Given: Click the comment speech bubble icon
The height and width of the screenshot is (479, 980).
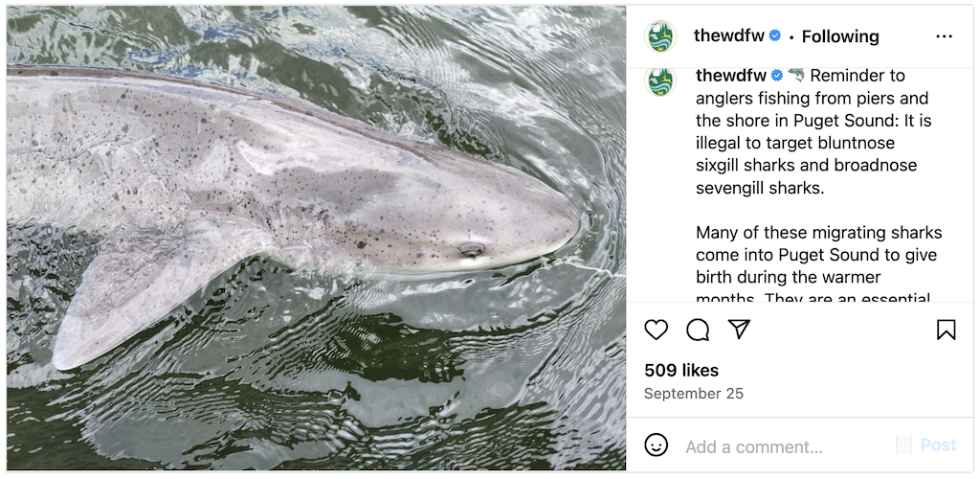Looking at the screenshot, I should (x=698, y=330).
